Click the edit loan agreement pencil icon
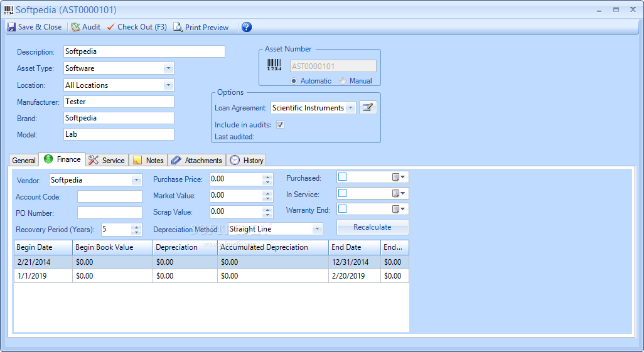This screenshot has width=644, height=352. 368,108
